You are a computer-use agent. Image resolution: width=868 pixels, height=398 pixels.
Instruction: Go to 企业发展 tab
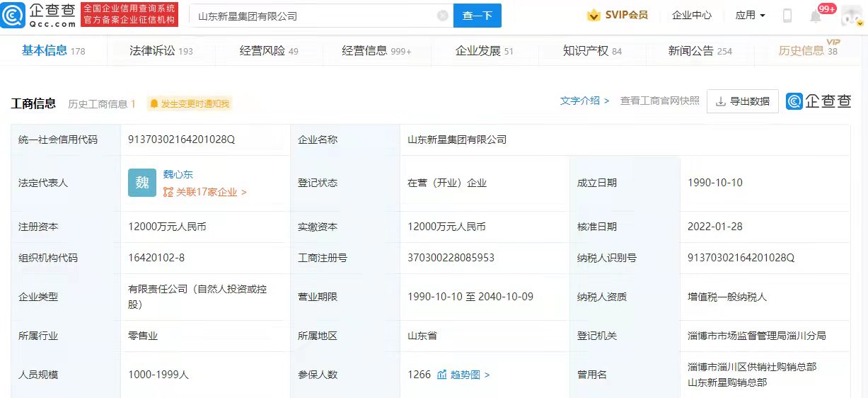[x=485, y=51]
